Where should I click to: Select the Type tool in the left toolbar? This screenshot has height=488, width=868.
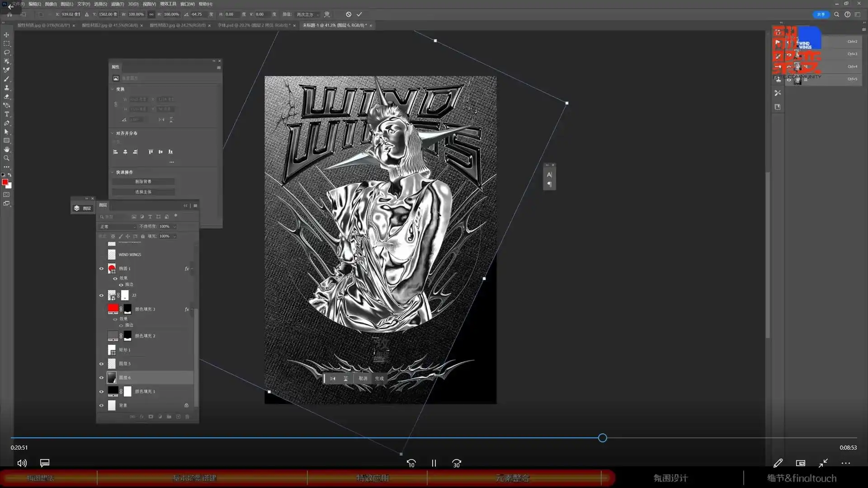[x=6, y=114]
